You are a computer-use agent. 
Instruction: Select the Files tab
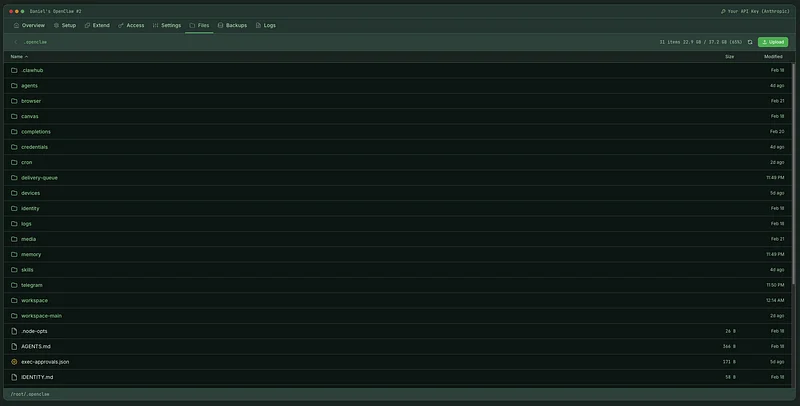click(199, 26)
